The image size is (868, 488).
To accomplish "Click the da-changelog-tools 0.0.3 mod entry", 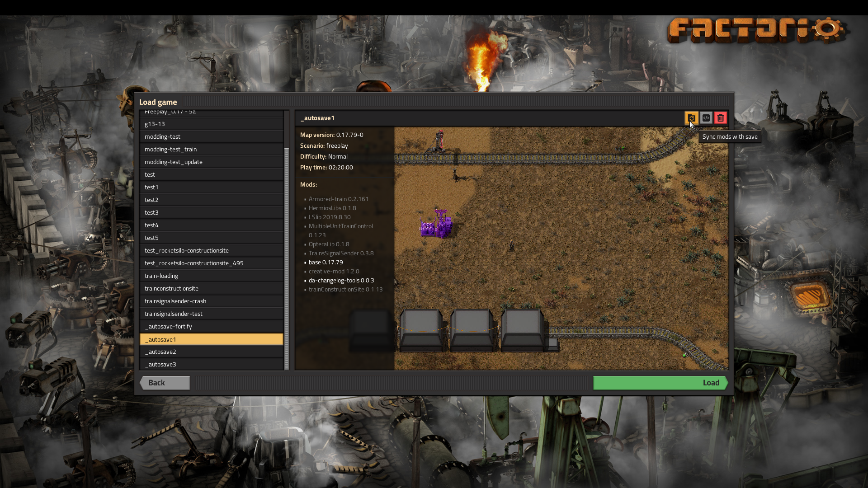I will tap(341, 280).
